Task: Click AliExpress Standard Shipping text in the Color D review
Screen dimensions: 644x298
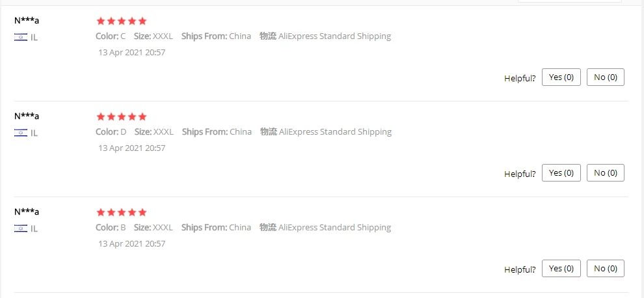Action: [335, 132]
